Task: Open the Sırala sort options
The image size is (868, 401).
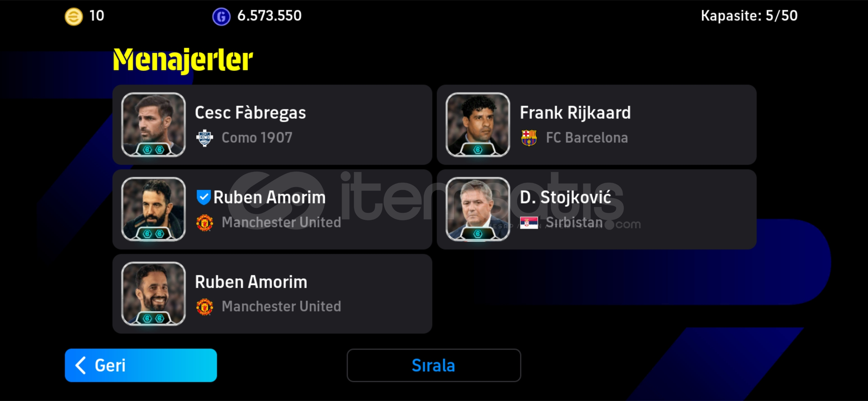Action: click(434, 365)
